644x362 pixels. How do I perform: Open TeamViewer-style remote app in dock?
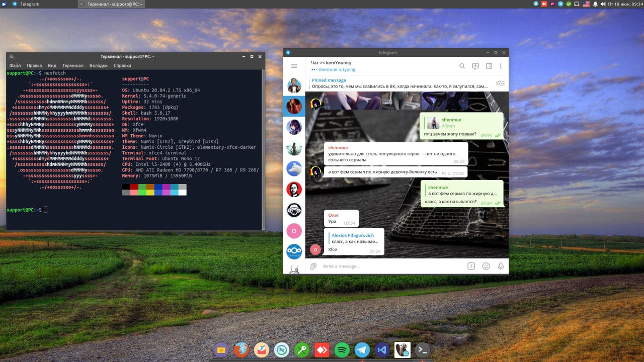click(x=281, y=349)
